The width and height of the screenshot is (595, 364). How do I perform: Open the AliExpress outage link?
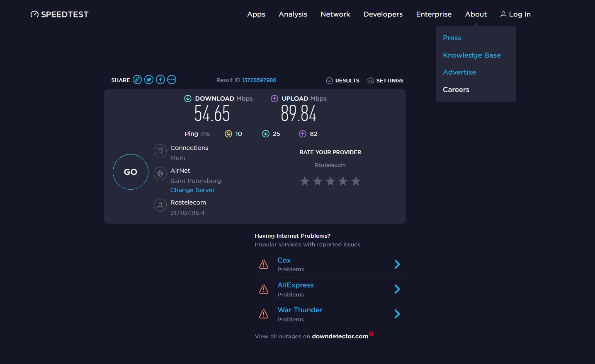(x=296, y=285)
